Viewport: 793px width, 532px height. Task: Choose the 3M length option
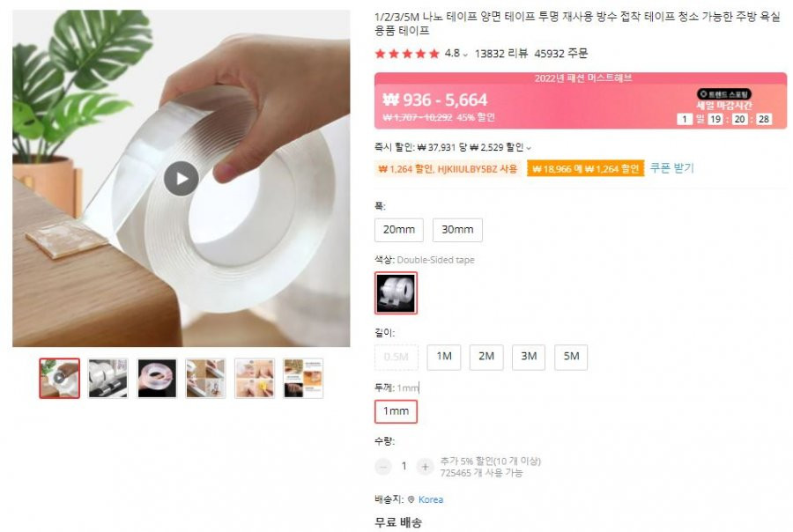pos(529,357)
